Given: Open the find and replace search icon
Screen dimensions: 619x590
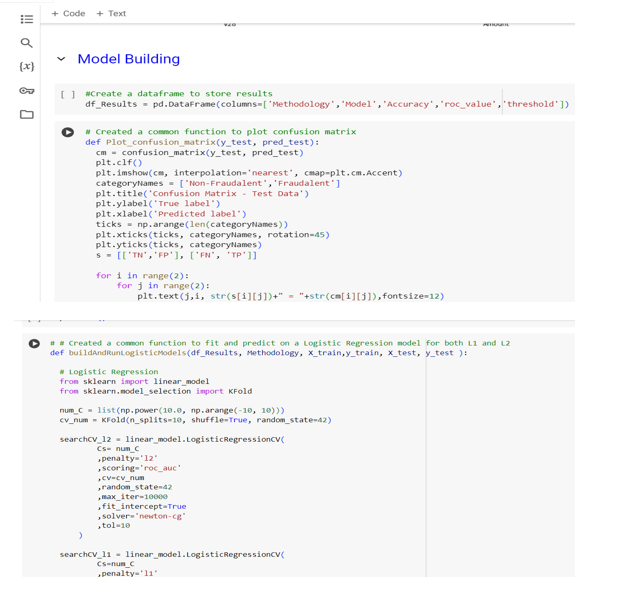Looking at the screenshot, I should point(26,43).
